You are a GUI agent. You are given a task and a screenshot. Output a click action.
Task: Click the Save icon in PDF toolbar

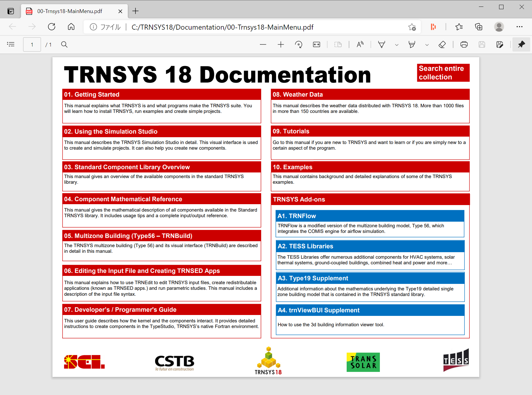(x=482, y=44)
